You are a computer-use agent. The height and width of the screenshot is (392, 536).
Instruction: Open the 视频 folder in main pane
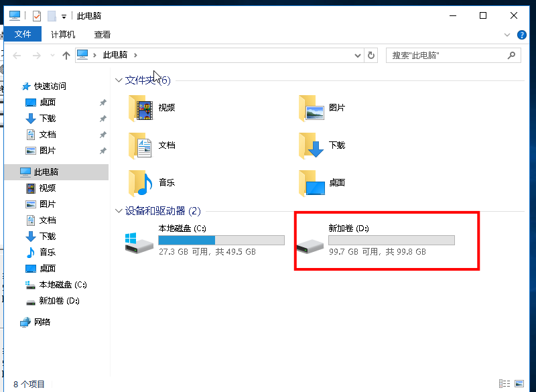(153, 107)
